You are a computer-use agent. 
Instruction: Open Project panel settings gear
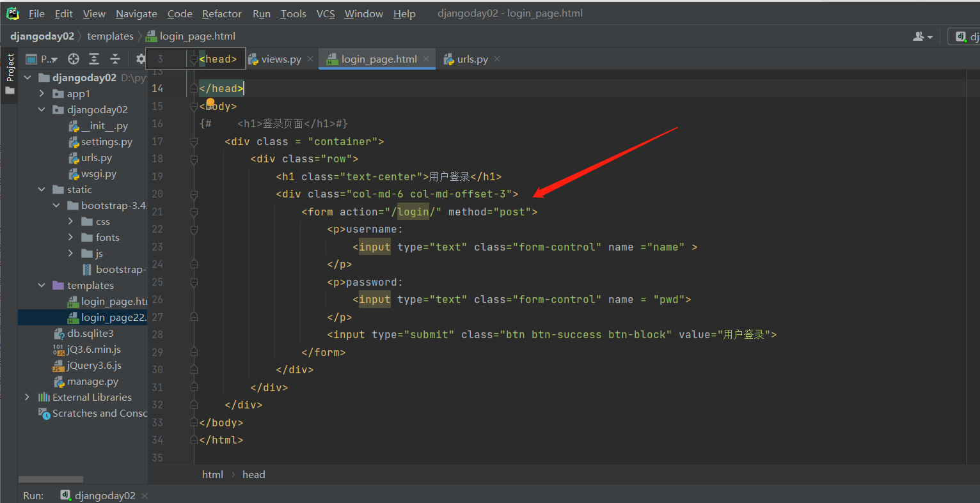click(141, 59)
